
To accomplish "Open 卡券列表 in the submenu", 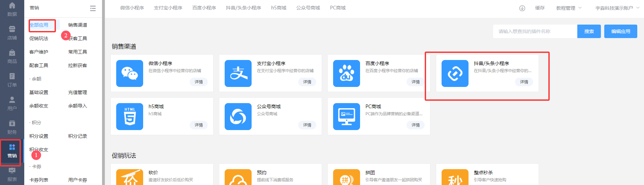I will point(39,180).
